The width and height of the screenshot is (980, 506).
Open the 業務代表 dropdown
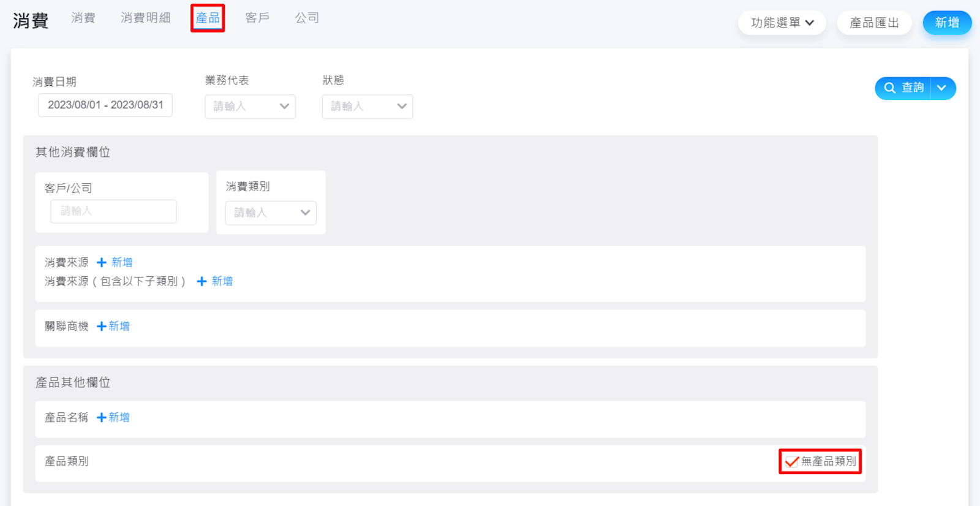click(x=250, y=107)
